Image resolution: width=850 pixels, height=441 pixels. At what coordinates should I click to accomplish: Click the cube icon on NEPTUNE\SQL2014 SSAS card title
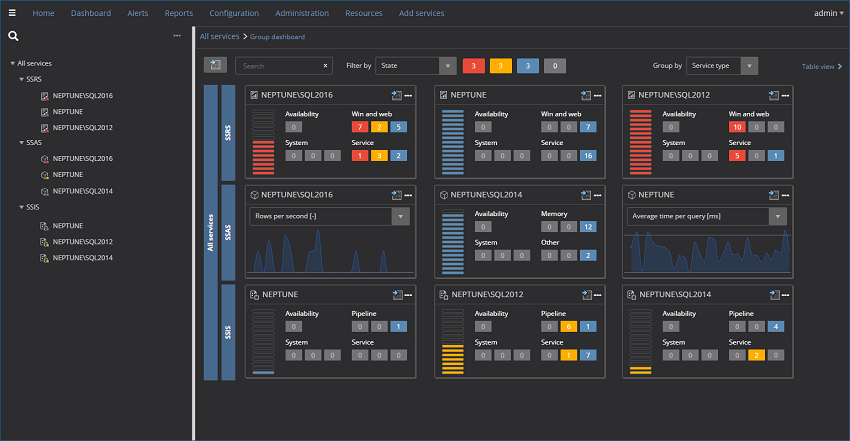coord(443,195)
